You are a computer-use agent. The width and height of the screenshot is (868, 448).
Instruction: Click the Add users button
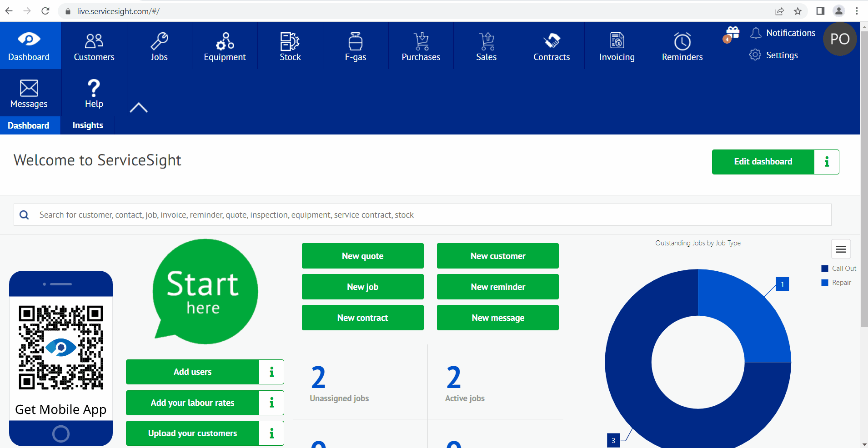(x=192, y=372)
